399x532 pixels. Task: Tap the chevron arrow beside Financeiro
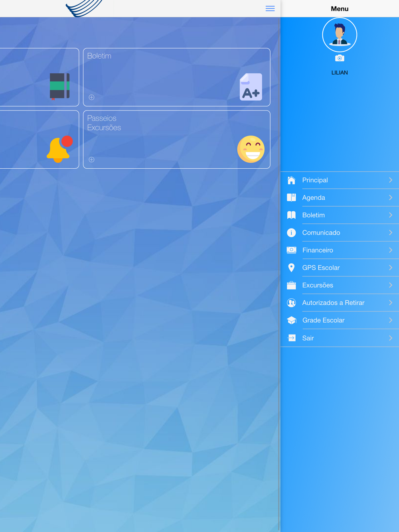click(x=390, y=250)
